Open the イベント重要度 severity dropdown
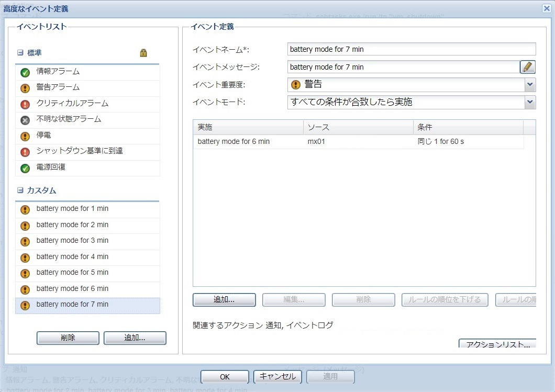 click(x=530, y=84)
